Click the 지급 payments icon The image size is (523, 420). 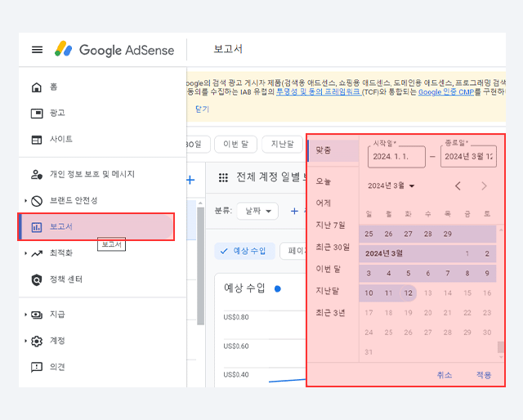37,315
